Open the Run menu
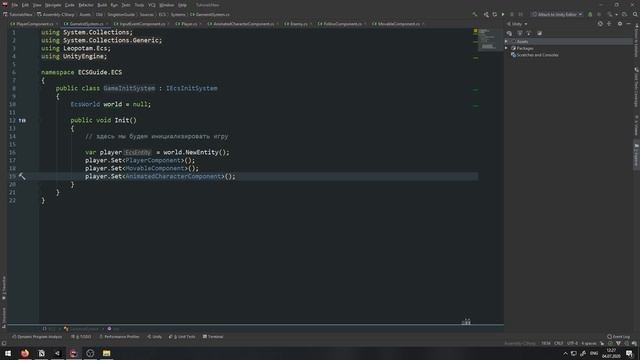This screenshot has height=360, width=640. (114, 5)
